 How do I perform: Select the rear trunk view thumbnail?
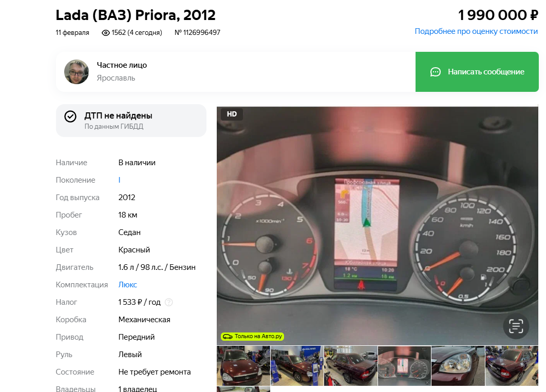click(x=351, y=365)
